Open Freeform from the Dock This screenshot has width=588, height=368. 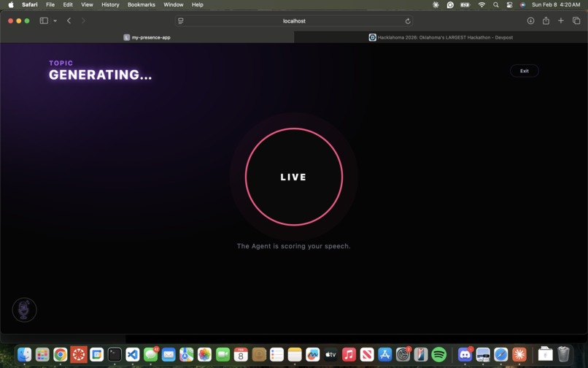(x=313, y=354)
